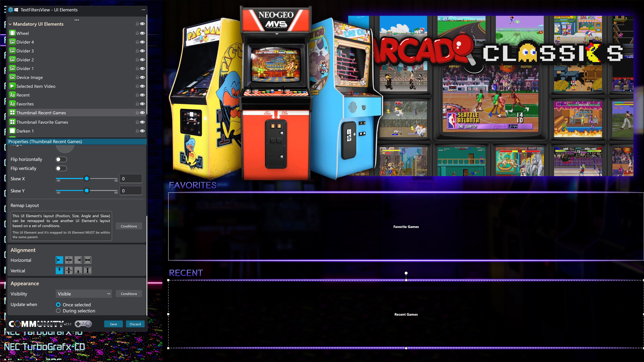
Task: Hide Selected Item Video element
Action: click(142, 86)
